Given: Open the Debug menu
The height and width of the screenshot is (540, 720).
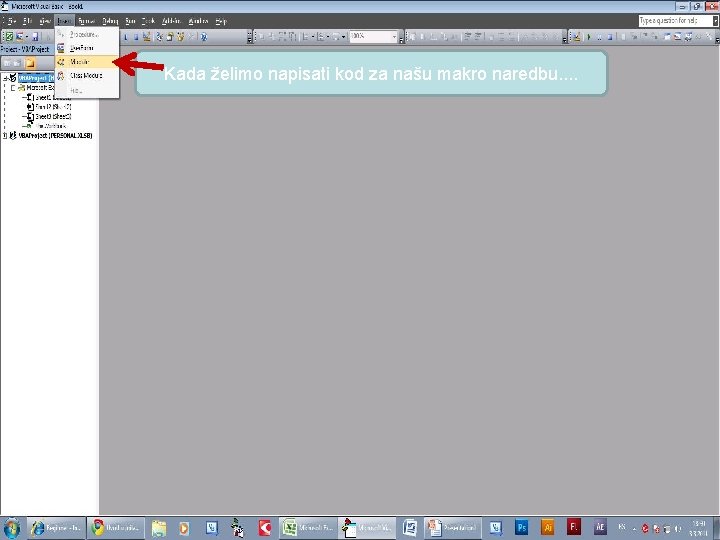Looking at the screenshot, I should pos(110,21).
